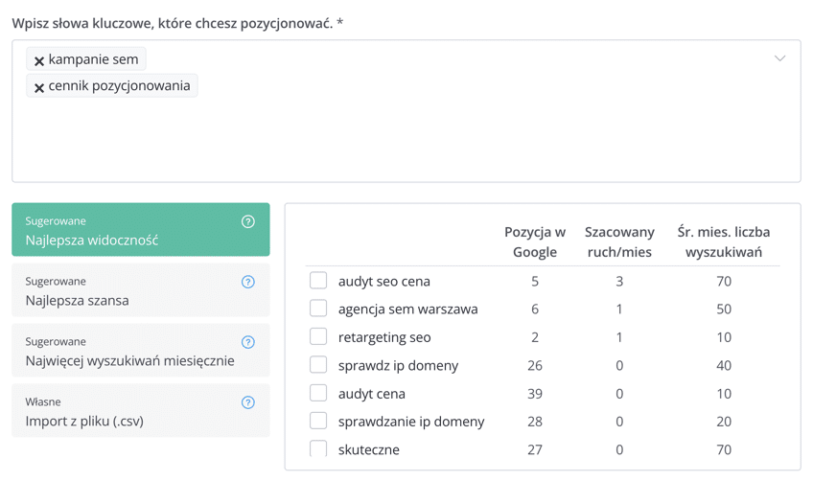The width and height of the screenshot is (836, 504).
Task: Choose Import z pliku (.csv) option
Action: click(141, 410)
